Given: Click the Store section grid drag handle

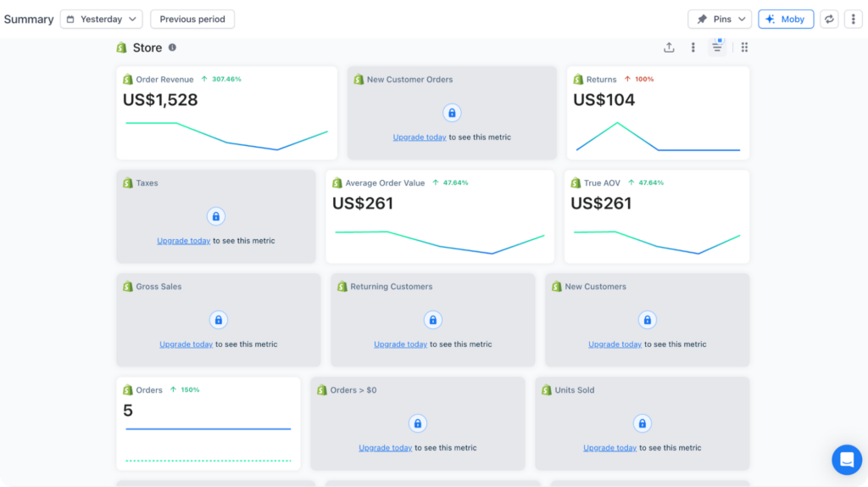Looking at the screenshot, I should 744,48.
